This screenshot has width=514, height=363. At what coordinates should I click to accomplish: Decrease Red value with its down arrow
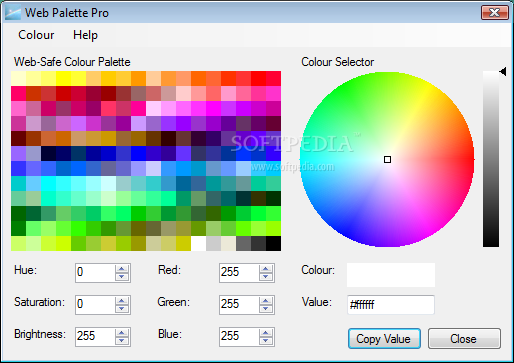266,277
